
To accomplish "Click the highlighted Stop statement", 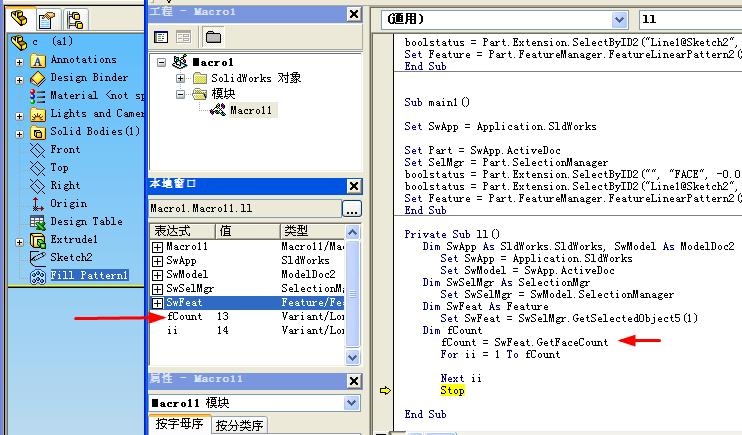I will [x=452, y=391].
